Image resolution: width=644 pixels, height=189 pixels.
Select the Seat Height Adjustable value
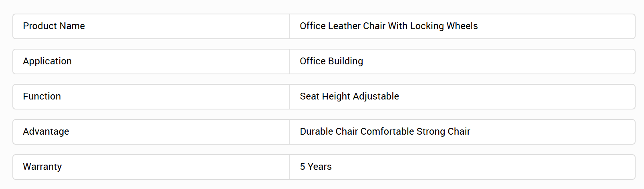pyautogui.click(x=349, y=96)
